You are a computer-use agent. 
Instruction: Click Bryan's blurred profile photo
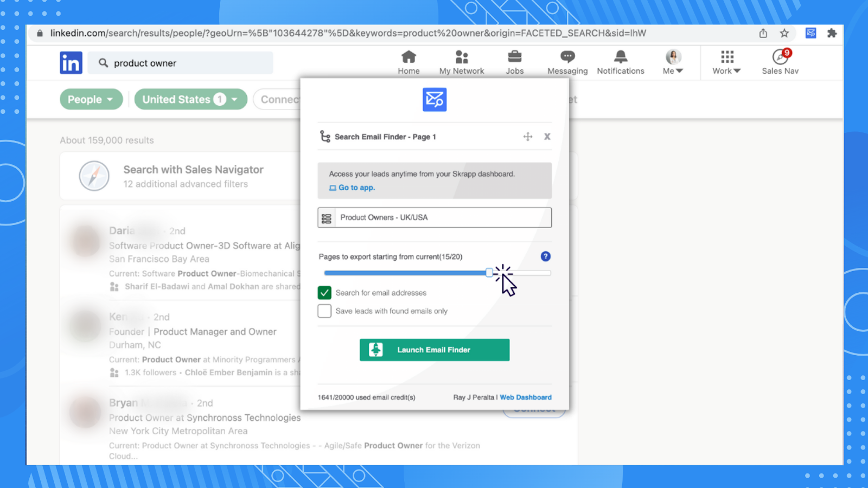click(x=85, y=412)
